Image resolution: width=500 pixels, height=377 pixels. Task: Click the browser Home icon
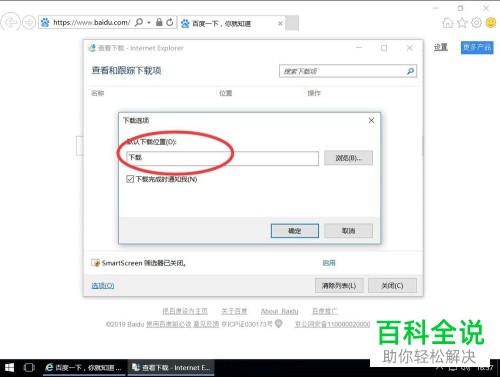pos(448,23)
